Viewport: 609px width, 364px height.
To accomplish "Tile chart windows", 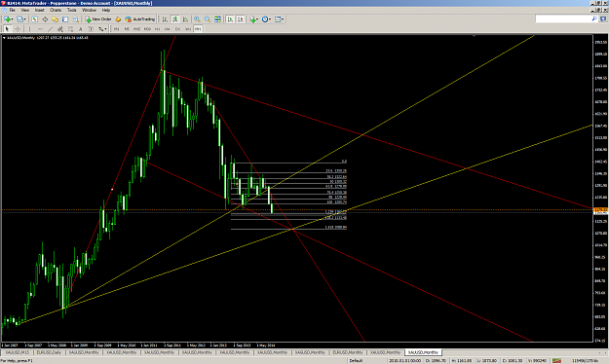I will point(217,19).
